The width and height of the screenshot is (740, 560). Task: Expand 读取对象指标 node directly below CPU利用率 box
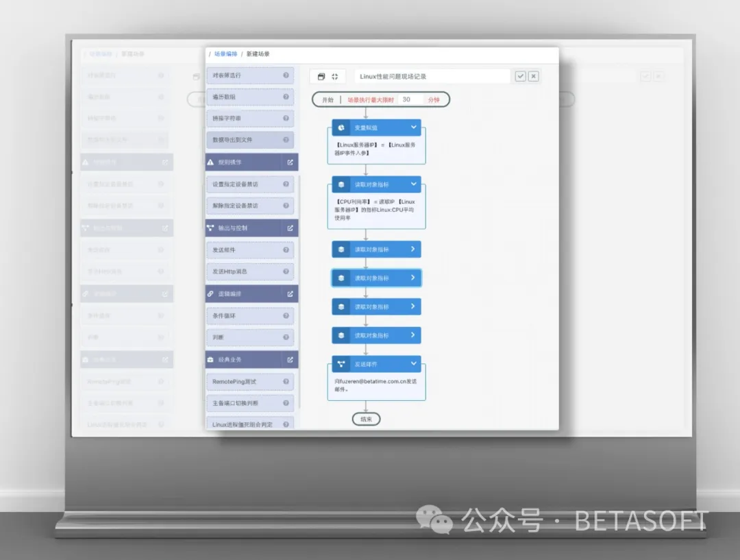tap(413, 249)
